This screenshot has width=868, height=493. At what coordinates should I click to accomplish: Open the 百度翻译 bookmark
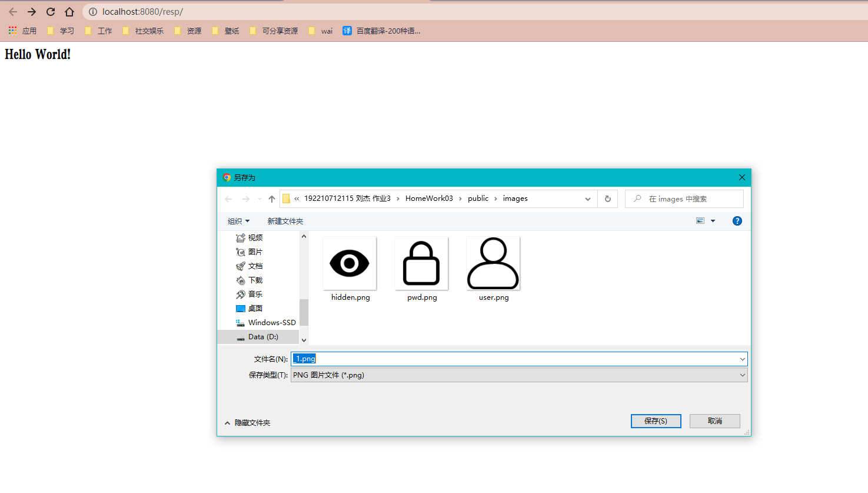(381, 31)
